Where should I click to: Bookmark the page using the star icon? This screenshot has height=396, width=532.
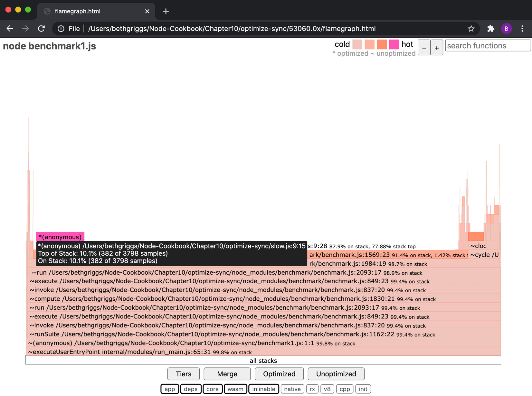[471, 28]
